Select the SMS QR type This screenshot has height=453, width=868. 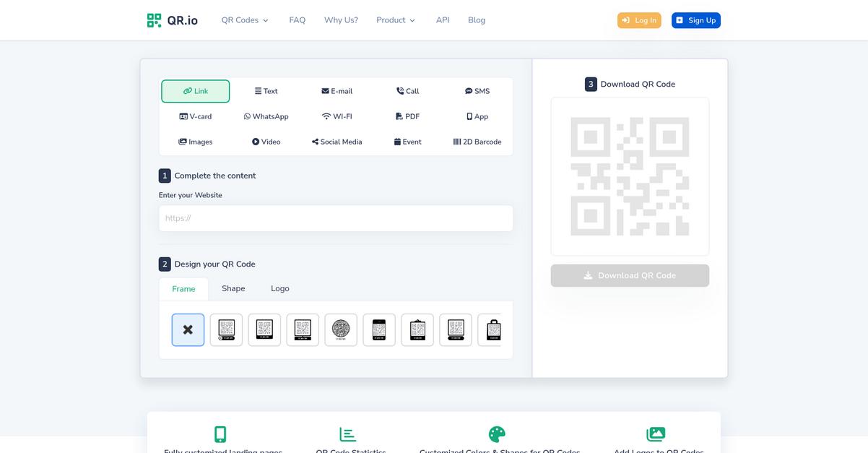point(477,91)
